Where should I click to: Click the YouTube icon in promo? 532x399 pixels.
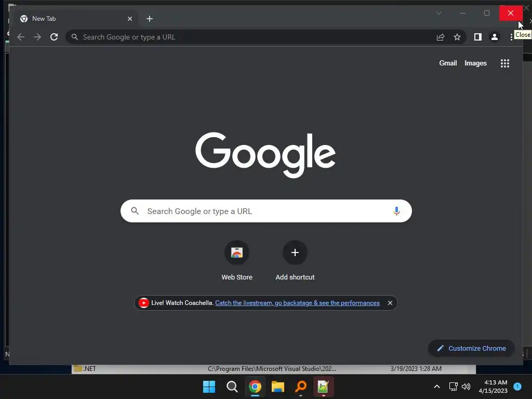point(143,303)
